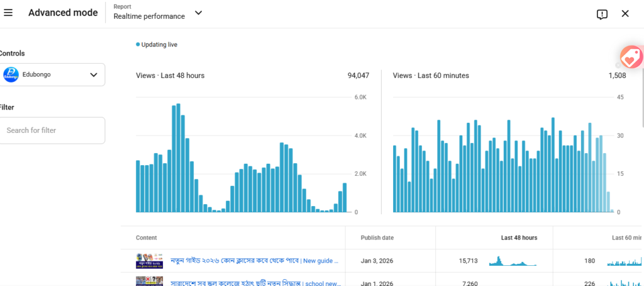Click the New guide video thumbnail
Image resolution: width=644 pixels, height=286 pixels.
[x=149, y=261]
